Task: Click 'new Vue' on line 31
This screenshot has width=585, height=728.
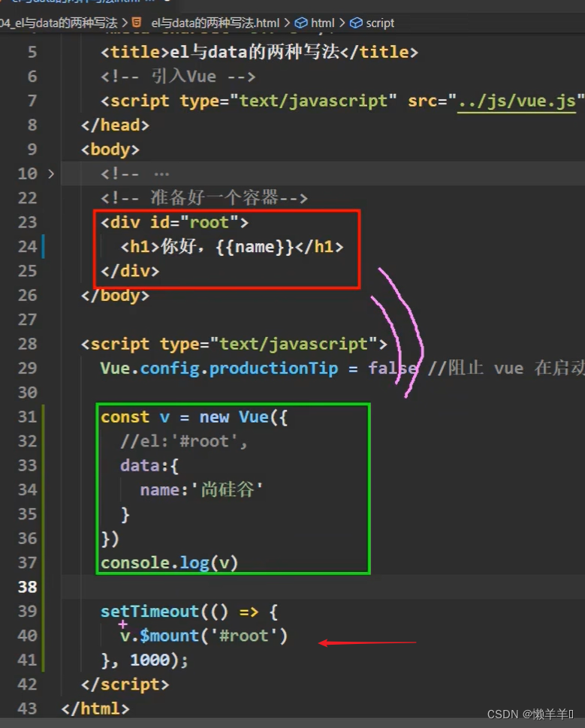Action: [234, 417]
